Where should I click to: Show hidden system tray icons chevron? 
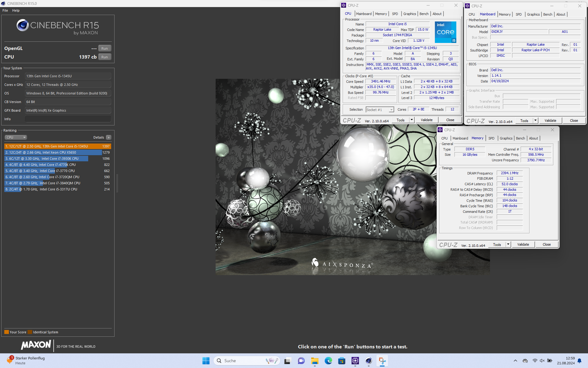pos(515,361)
